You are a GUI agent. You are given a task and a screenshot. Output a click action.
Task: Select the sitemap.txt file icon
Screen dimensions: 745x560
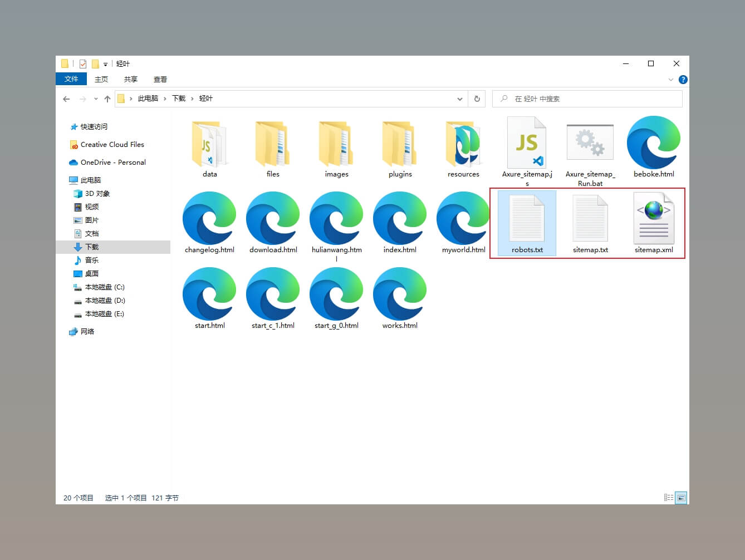(x=590, y=218)
